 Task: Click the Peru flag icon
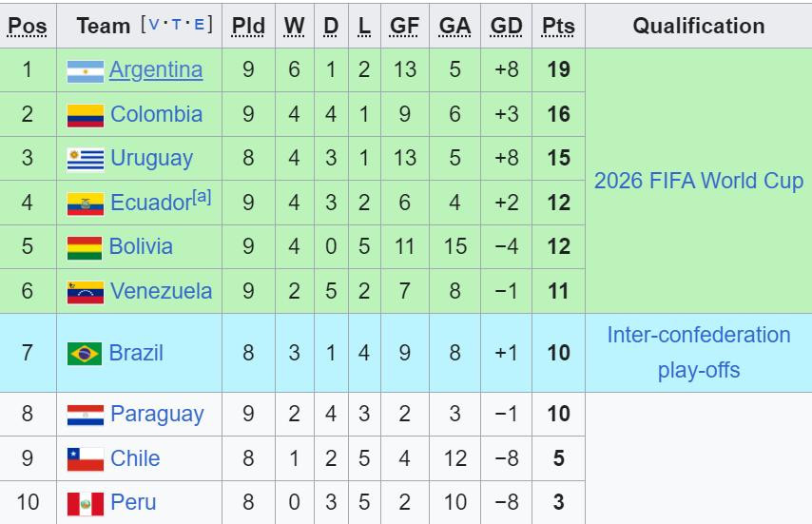85,503
